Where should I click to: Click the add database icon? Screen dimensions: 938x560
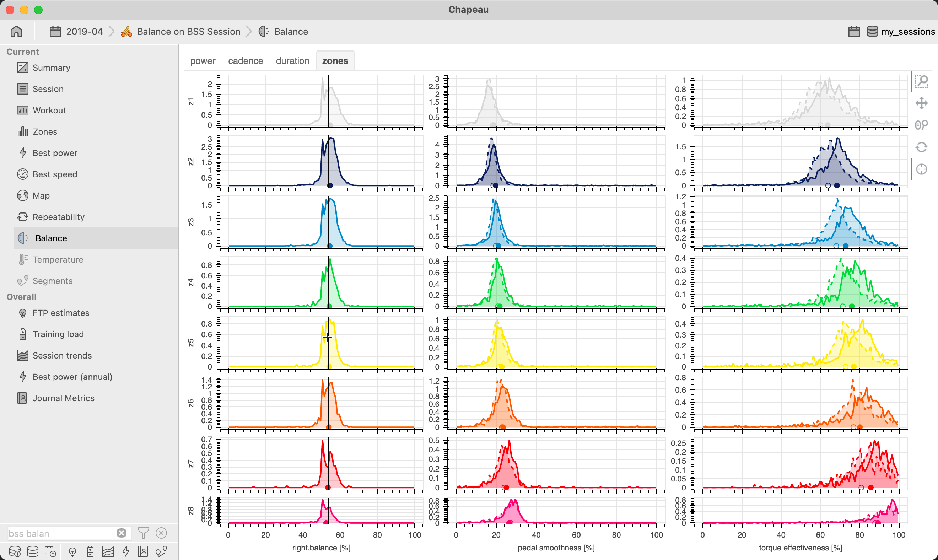tap(15, 551)
